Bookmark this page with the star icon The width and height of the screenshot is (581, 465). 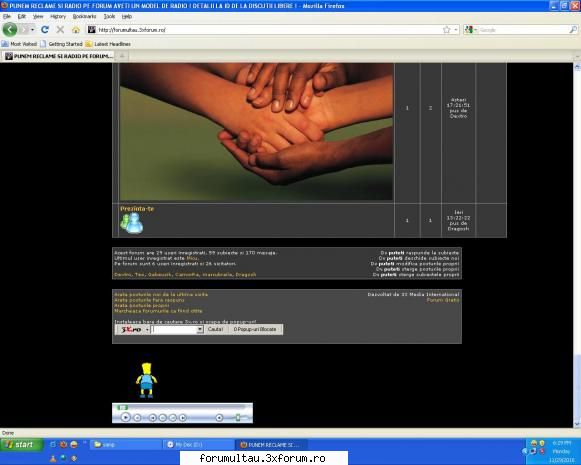click(446, 30)
